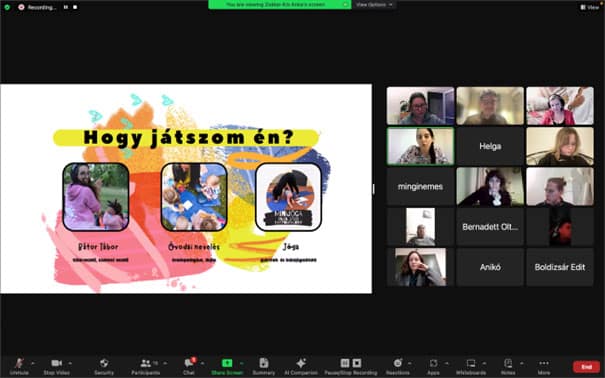Open the Reactions smiley menu

click(x=397, y=363)
